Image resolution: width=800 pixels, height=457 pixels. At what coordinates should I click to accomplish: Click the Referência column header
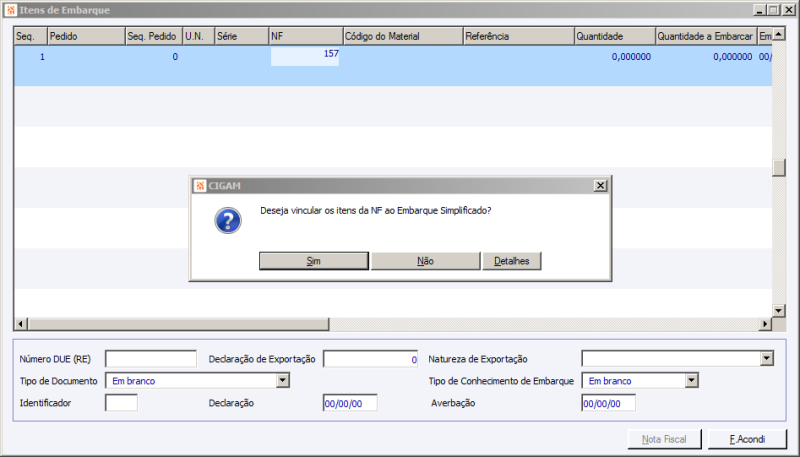point(519,36)
